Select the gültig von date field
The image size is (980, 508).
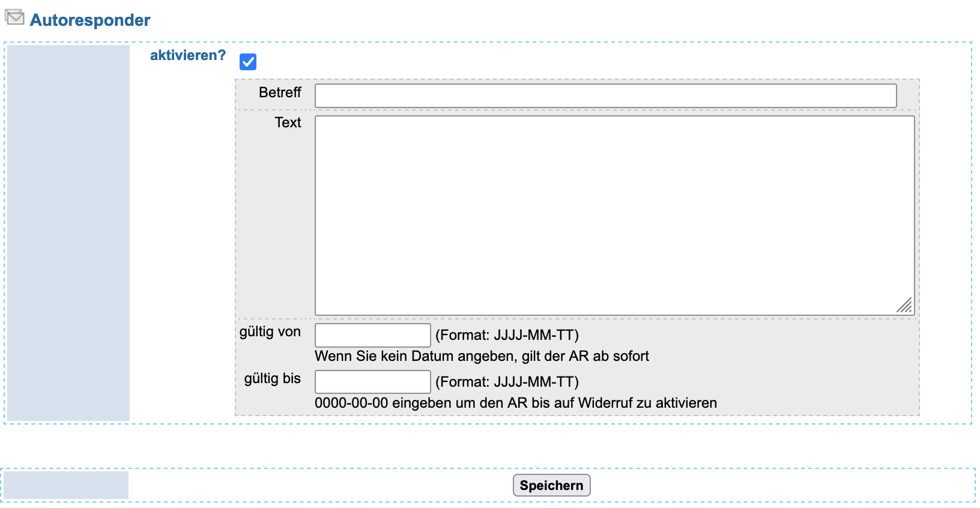tap(373, 335)
